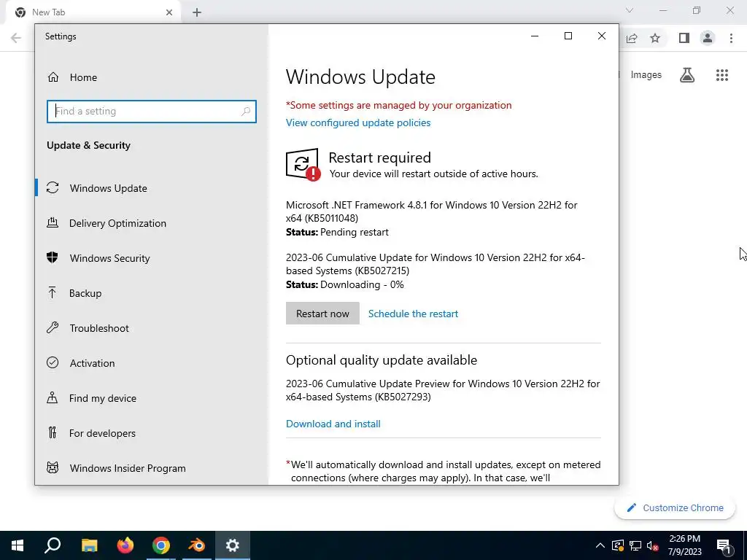
Task: Open the Troubleshoot section
Action: point(99,328)
